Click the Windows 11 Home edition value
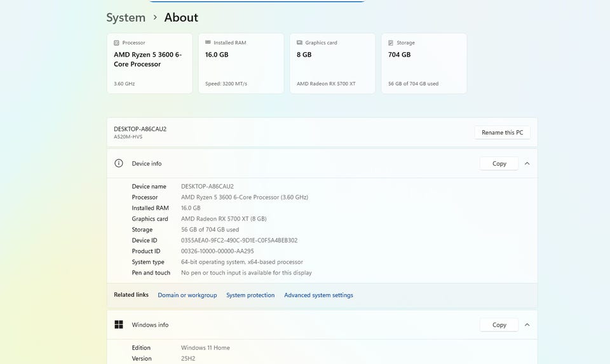Image resolution: width=610 pixels, height=364 pixels. [205, 347]
